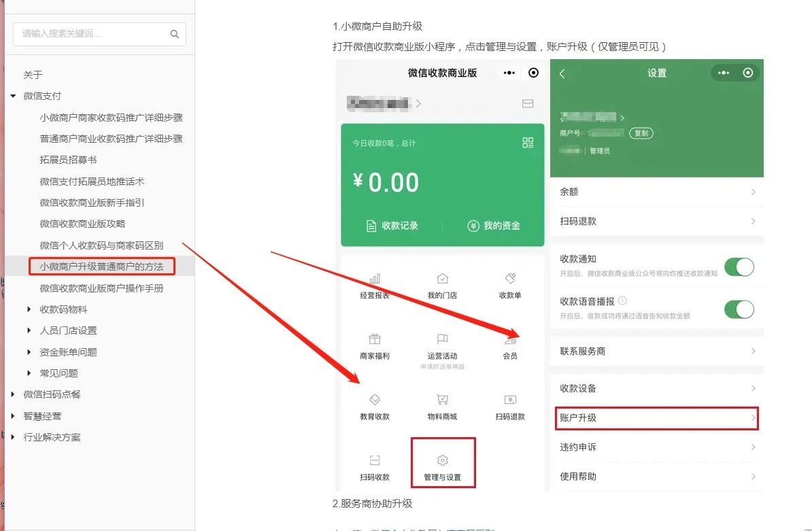Viewport: 812px width, 531px height.
Task: Click the search magnifier icon
Action: (x=175, y=34)
